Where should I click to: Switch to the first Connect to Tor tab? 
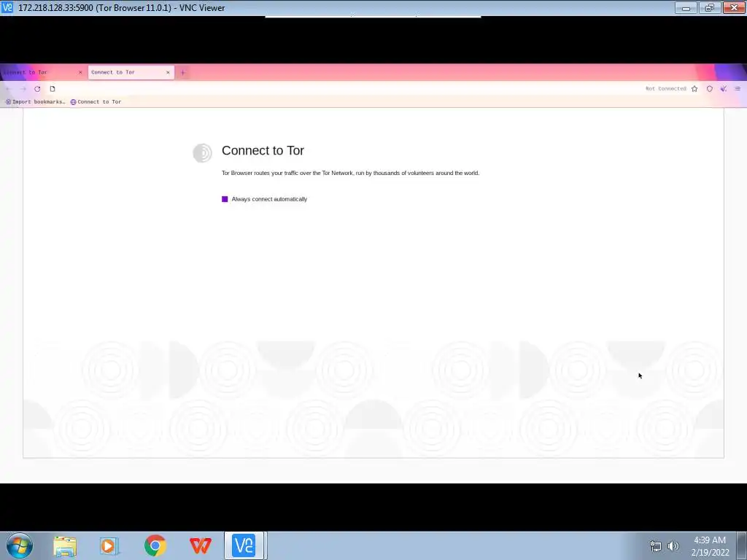tap(41, 72)
